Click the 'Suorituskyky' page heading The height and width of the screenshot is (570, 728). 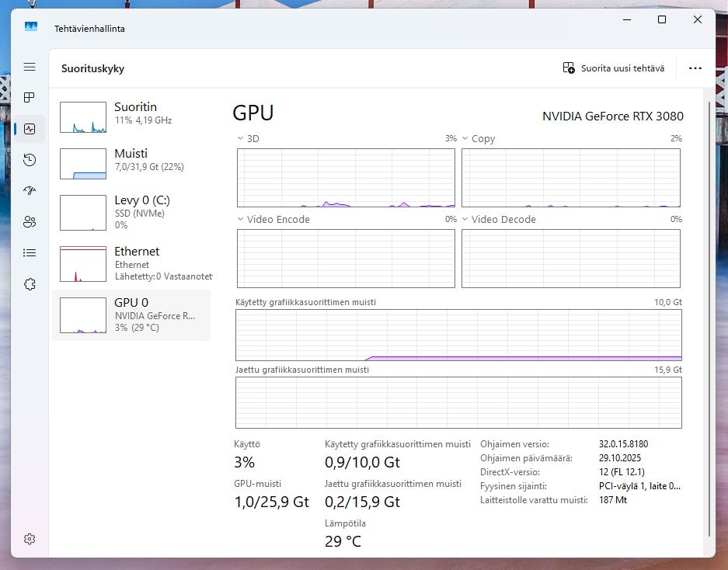click(x=93, y=68)
